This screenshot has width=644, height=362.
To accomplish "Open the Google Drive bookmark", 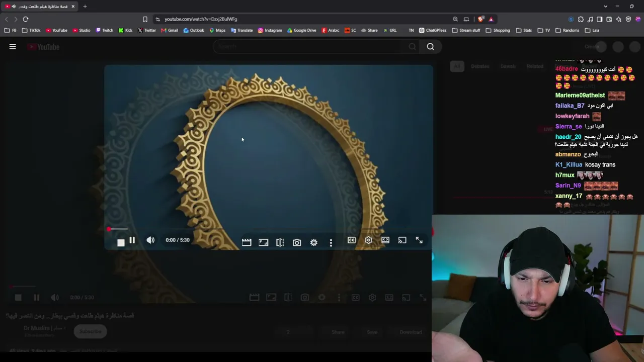I will pyautogui.click(x=301, y=30).
